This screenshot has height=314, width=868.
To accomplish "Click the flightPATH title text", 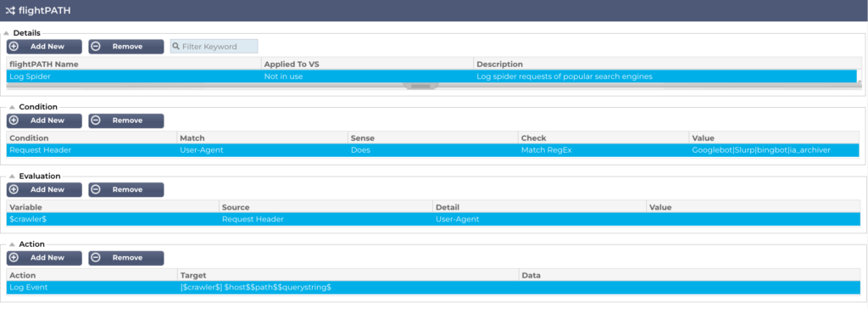I will point(44,10).
